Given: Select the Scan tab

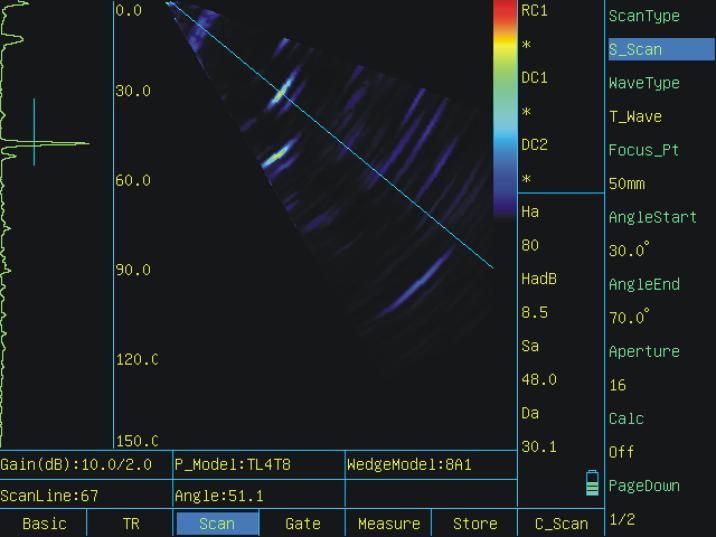Looking at the screenshot, I should click(x=217, y=524).
